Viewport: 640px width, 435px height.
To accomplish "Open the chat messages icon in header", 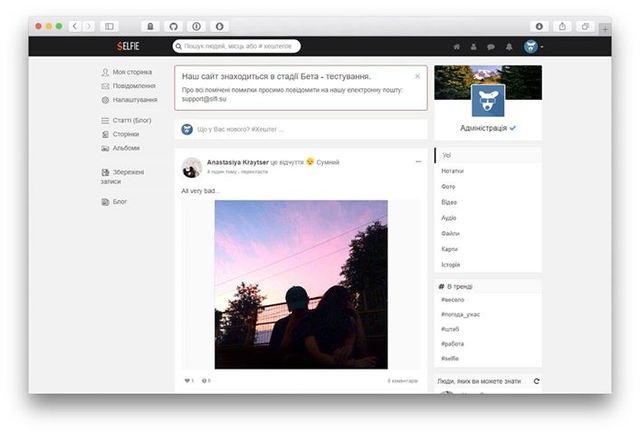I will coord(490,46).
